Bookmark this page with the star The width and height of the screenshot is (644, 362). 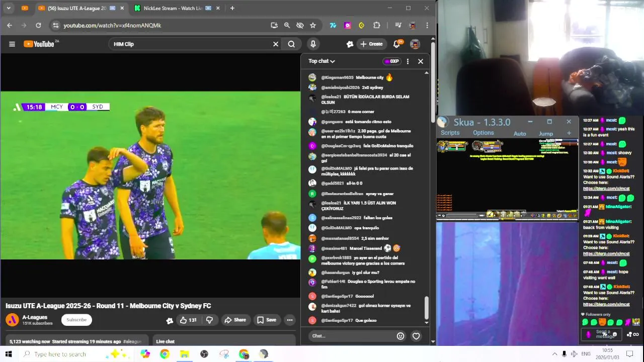click(x=313, y=25)
